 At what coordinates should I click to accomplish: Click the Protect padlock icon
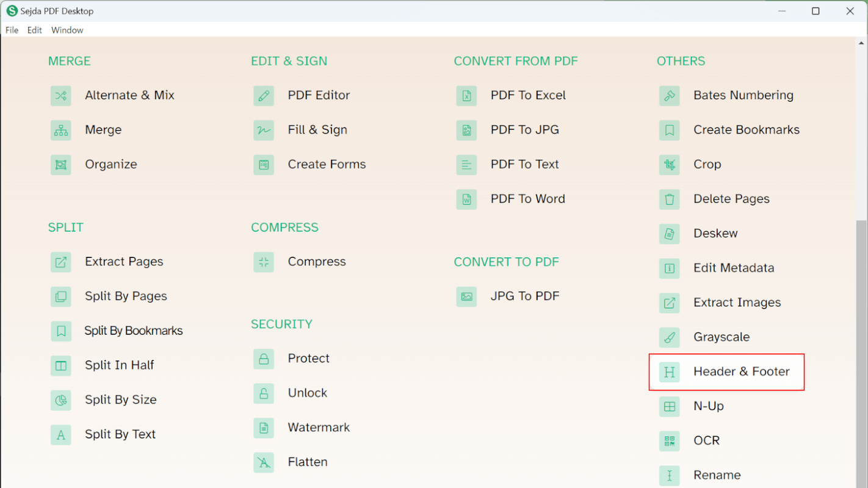click(264, 359)
